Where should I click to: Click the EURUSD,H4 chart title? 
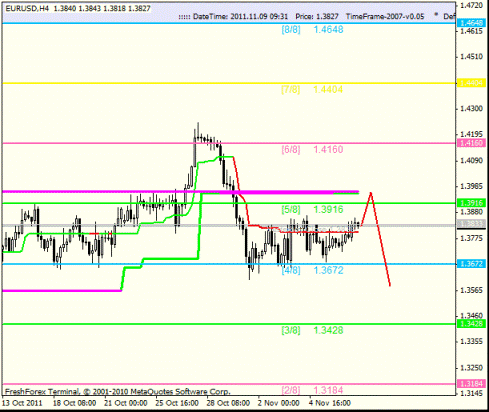click(x=27, y=8)
